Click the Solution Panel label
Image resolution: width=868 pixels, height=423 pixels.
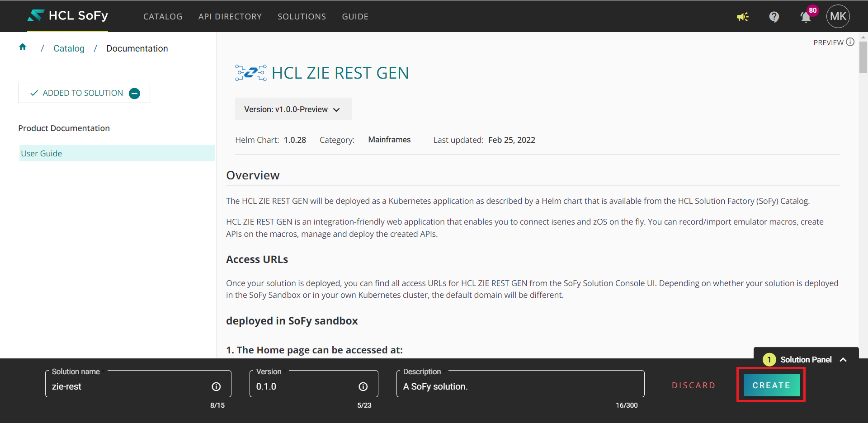point(806,360)
